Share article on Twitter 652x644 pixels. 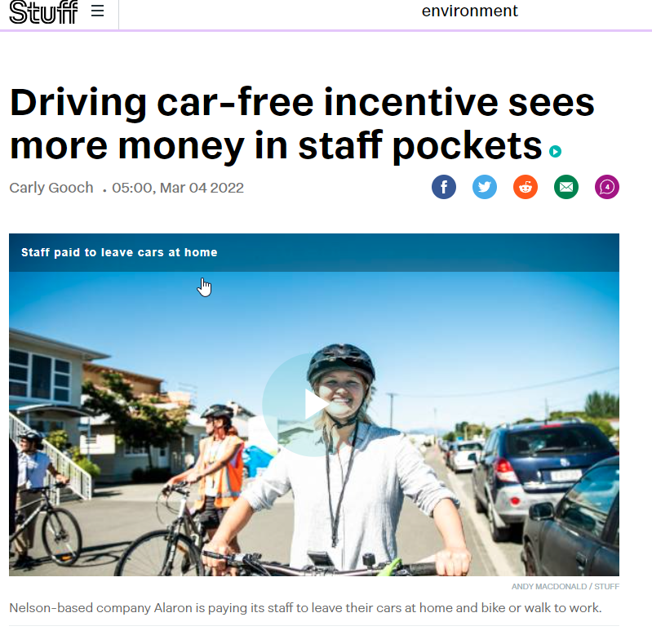tap(485, 187)
